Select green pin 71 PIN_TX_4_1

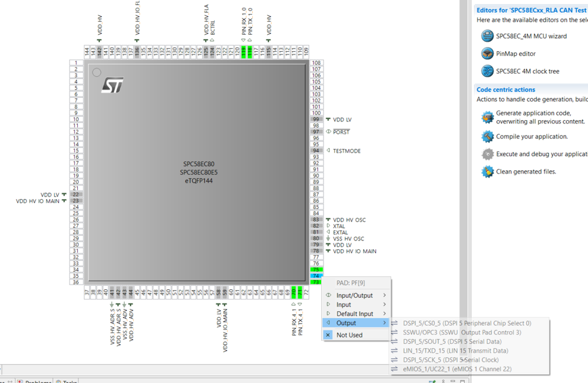(x=300, y=292)
